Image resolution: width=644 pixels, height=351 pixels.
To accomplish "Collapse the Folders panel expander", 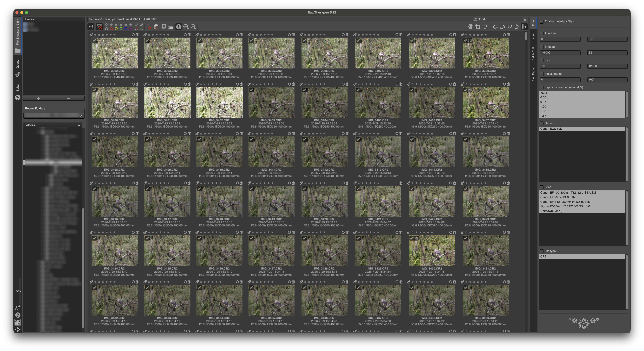I will [x=79, y=125].
